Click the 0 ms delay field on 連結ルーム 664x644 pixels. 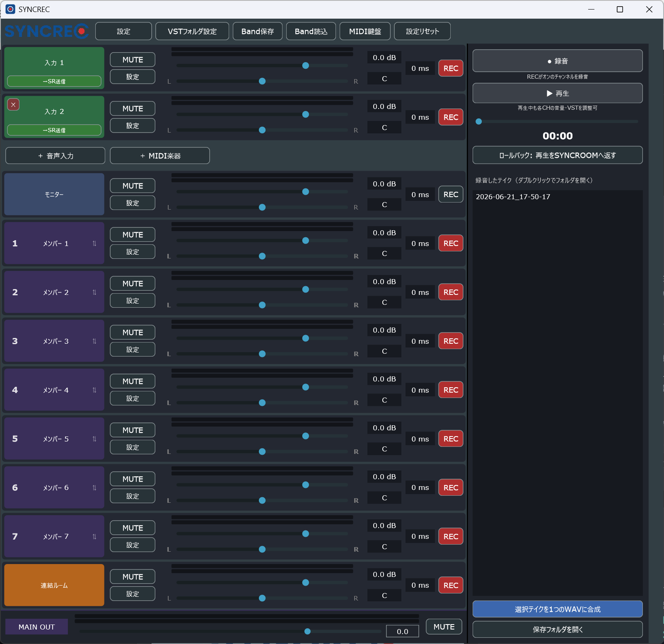420,586
